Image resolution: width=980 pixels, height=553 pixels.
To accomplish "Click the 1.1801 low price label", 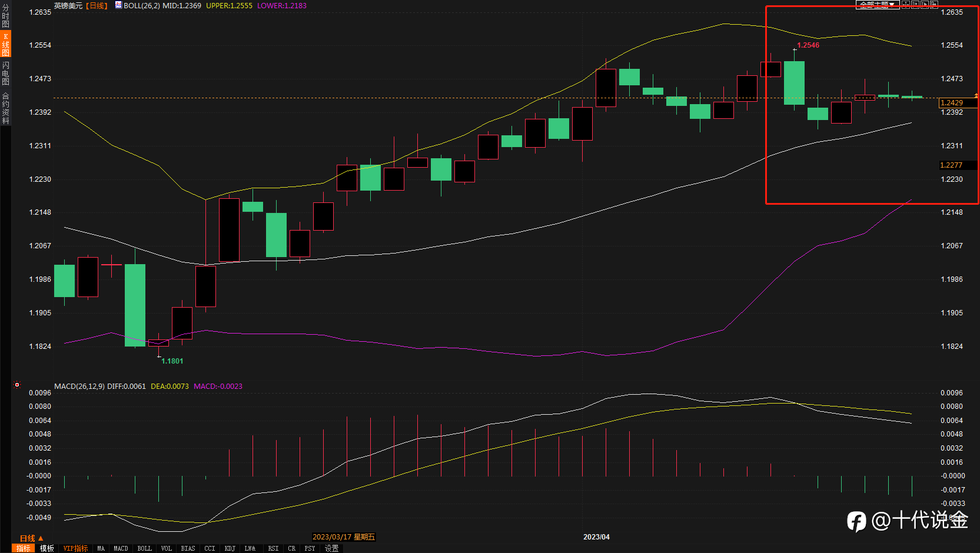I will click(x=172, y=361).
